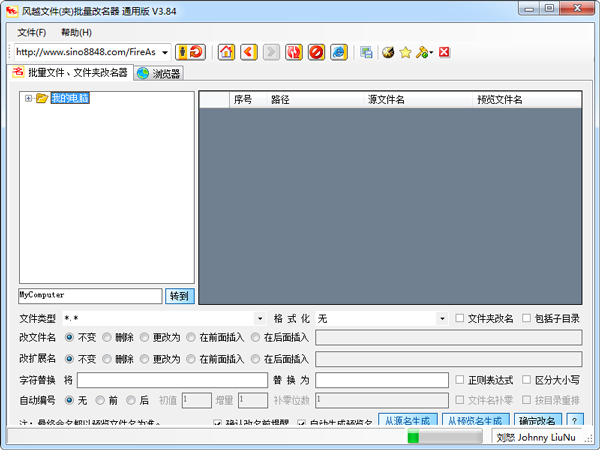Click the 字符替换 将 input field
Screen dimensions: 600x450
click(172, 380)
